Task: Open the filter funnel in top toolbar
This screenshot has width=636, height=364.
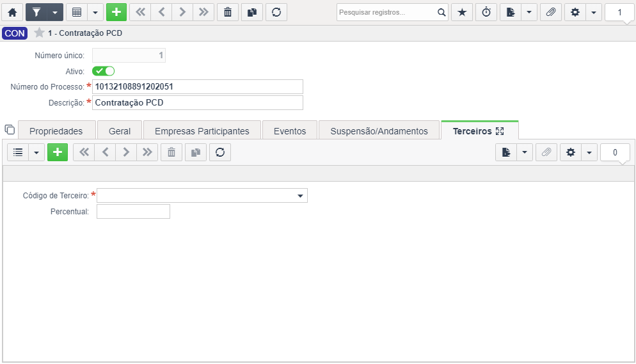Action: [x=36, y=12]
